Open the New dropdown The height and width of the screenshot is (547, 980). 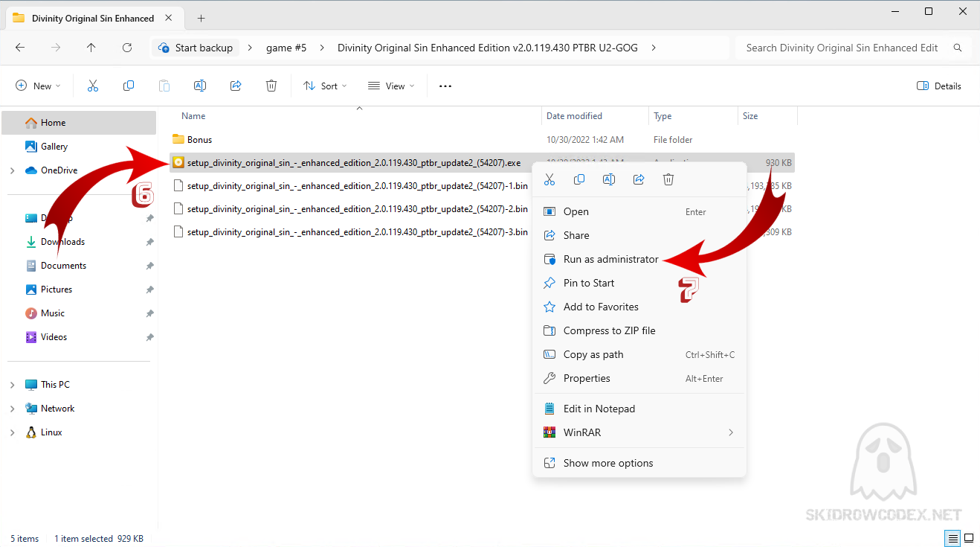tap(38, 86)
